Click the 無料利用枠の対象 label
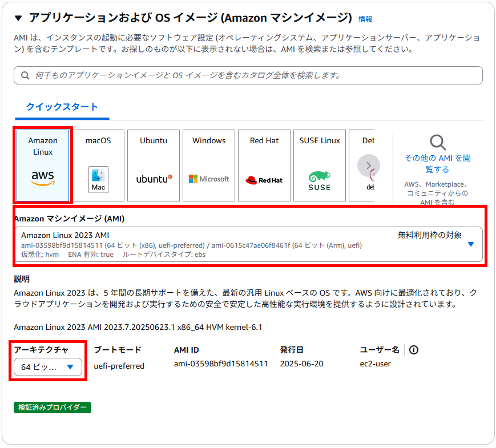This screenshot has height=448, width=496. 429,235
